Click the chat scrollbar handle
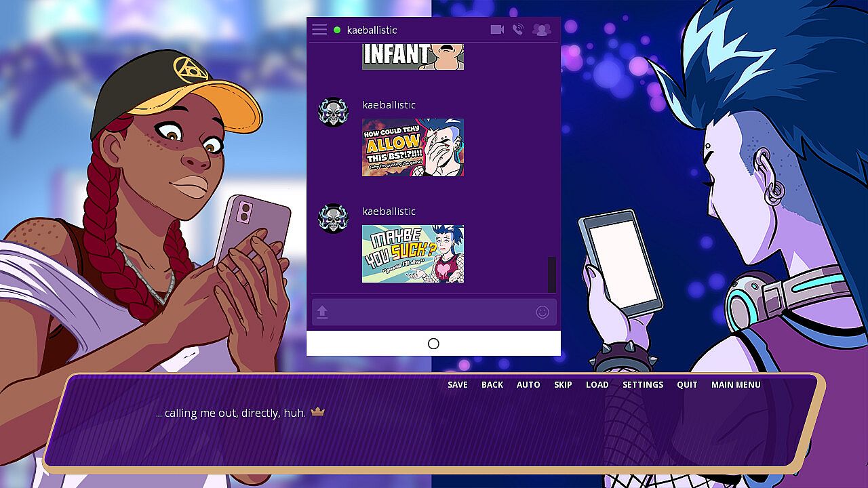 point(551,274)
